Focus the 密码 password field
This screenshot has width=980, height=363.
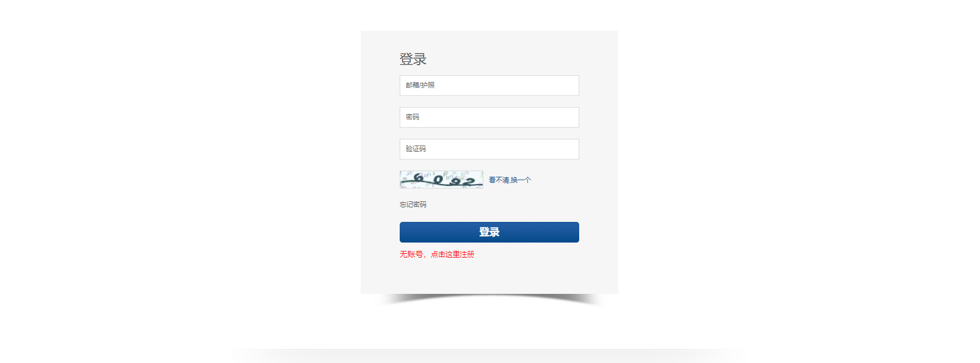coord(489,117)
